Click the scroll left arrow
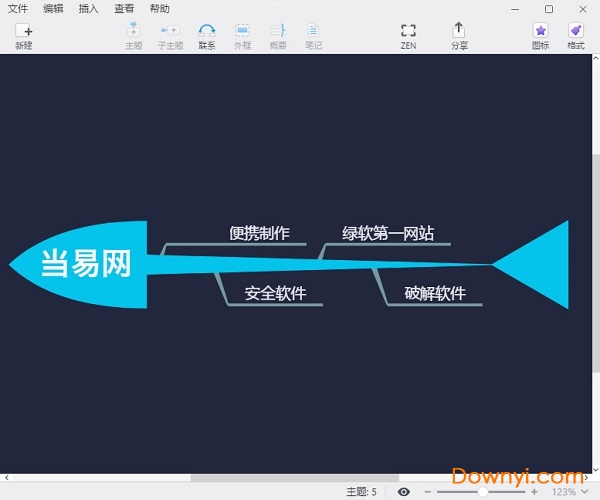600x500 pixels. 6,478
